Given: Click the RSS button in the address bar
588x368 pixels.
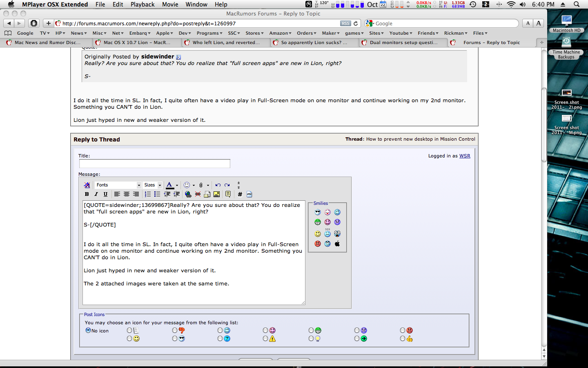Looking at the screenshot, I should (345, 23).
